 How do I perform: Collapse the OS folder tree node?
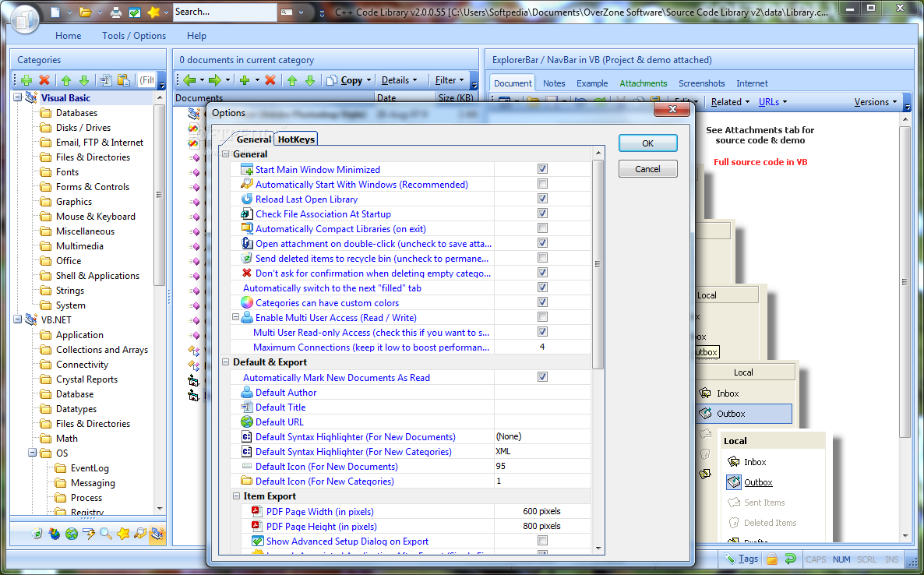click(33, 453)
